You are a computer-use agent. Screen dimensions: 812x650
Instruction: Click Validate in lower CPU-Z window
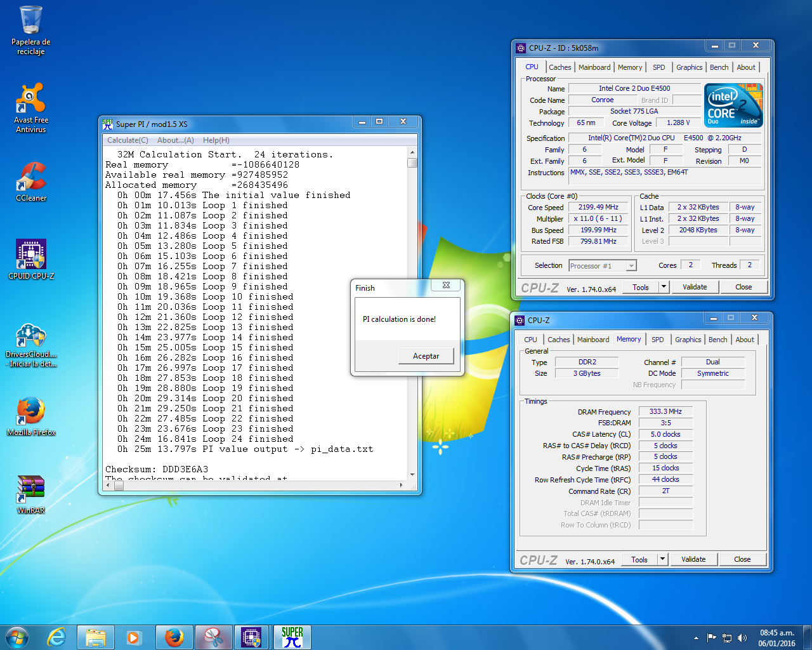(x=693, y=559)
